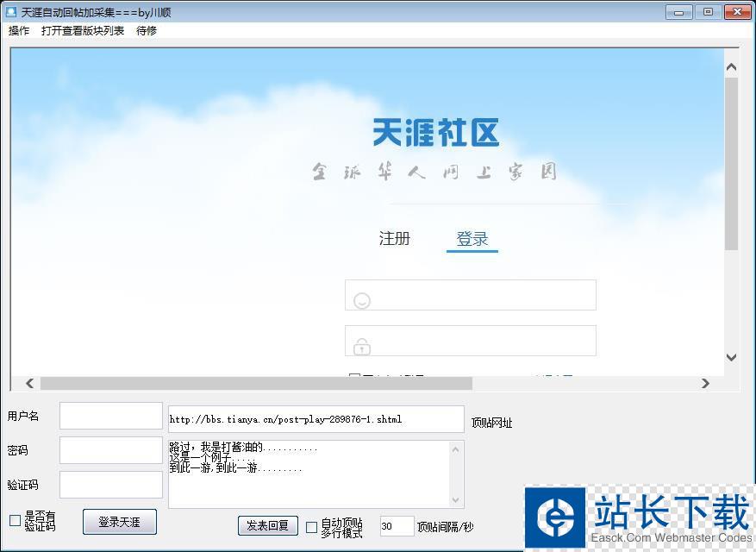
Task: Click the 天涯社区 logo
Action: click(x=436, y=132)
